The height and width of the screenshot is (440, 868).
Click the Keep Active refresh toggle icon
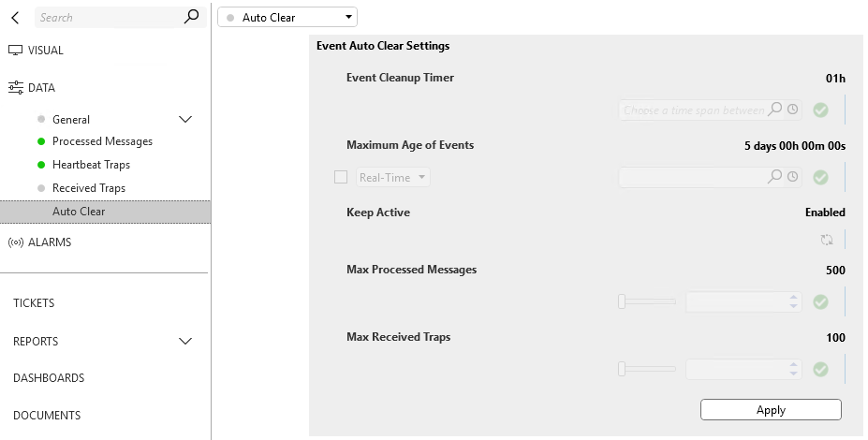tap(827, 240)
